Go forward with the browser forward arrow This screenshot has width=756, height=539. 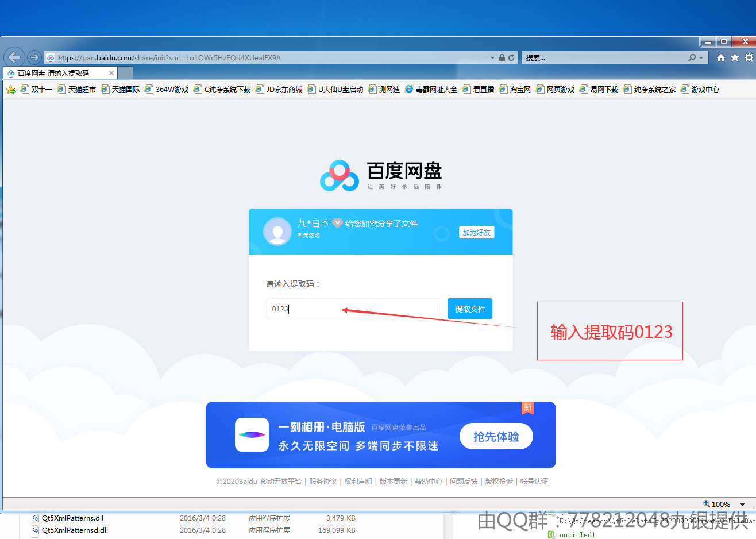pyautogui.click(x=34, y=57)
